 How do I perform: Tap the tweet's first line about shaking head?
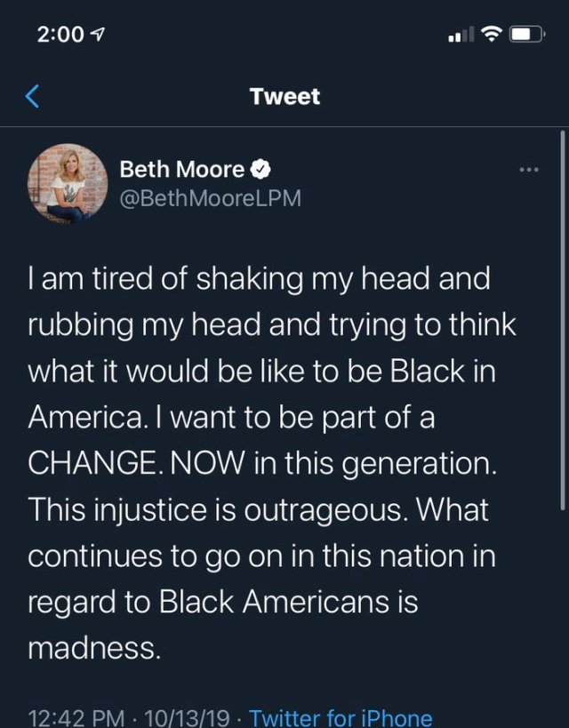coord(260,279)
